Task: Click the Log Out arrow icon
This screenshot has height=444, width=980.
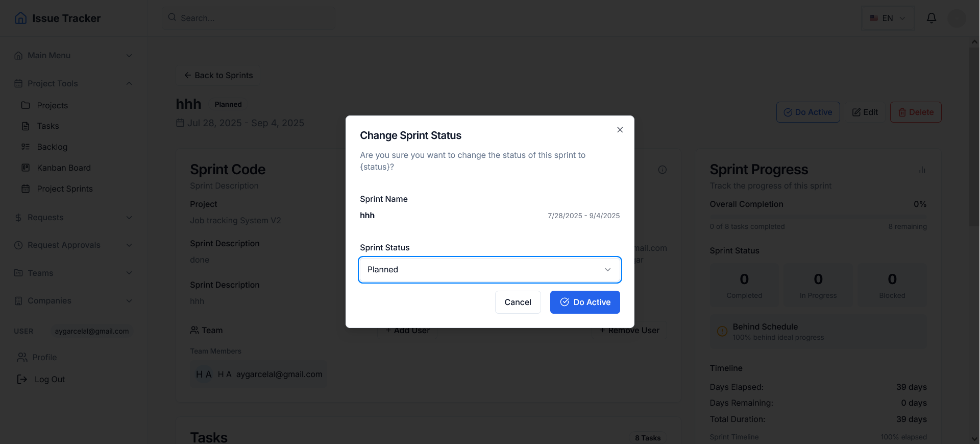Action: pos(22,379)
